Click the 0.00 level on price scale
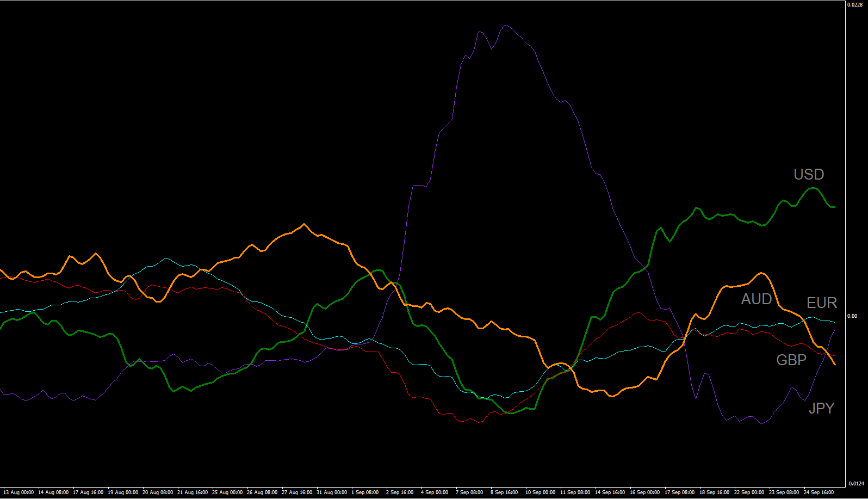The width and height of the screenshot is (868, 499). (853, 316)
